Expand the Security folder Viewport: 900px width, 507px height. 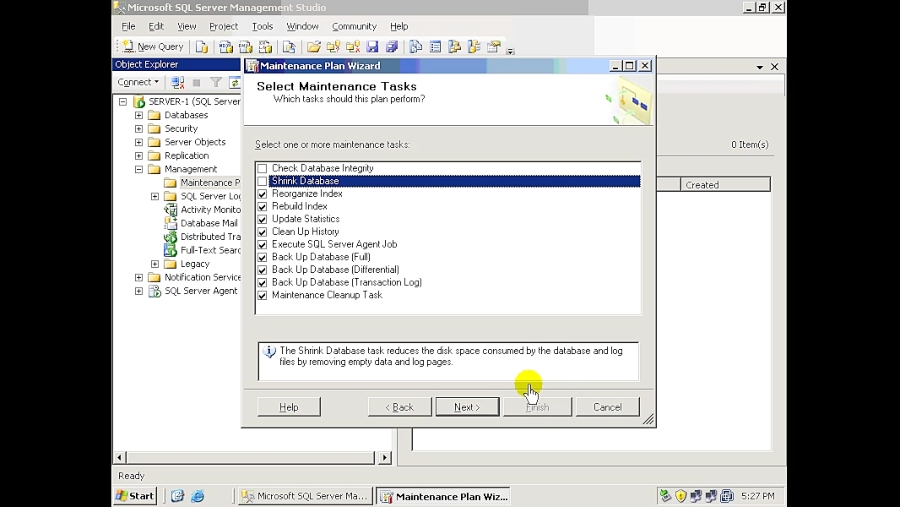(x=139, y=129)
